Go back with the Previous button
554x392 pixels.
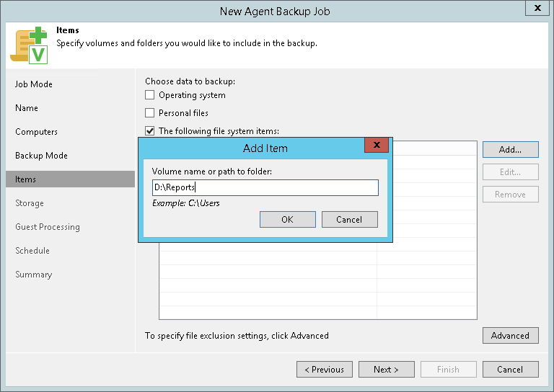pos(324,370)
